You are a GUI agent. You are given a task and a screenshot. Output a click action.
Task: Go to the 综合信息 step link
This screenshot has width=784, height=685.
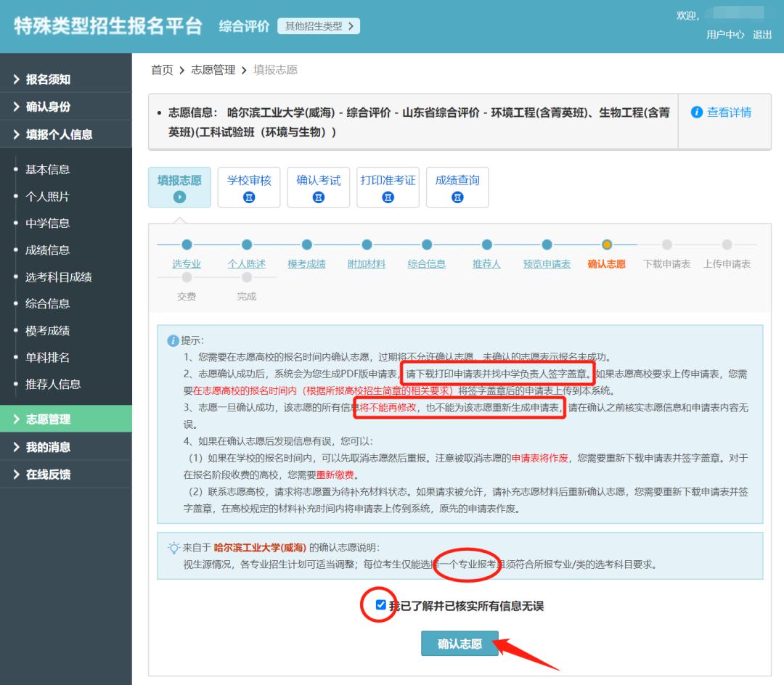click(x=427, y=264)
